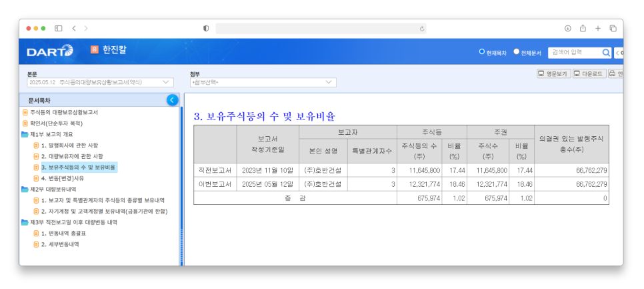Toggle the Safari sidebar icon
The width and height of the screenshot is (644, 289).
[x=58, y=28]
